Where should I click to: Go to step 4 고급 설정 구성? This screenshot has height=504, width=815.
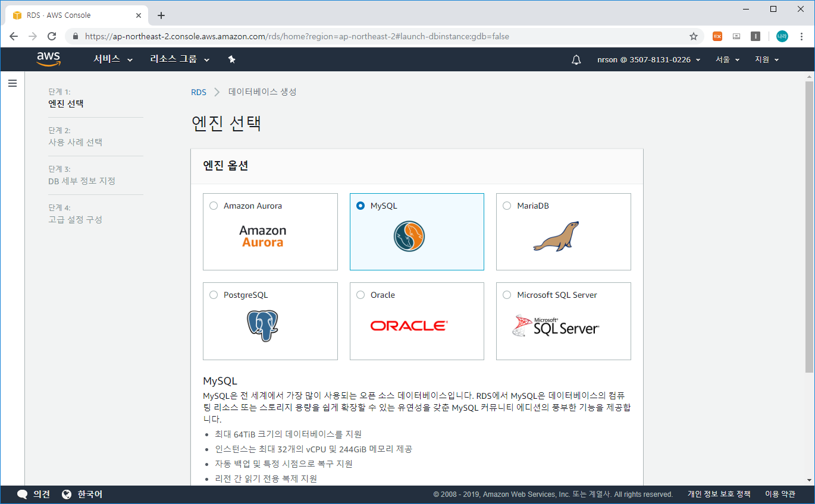[76, 219]
